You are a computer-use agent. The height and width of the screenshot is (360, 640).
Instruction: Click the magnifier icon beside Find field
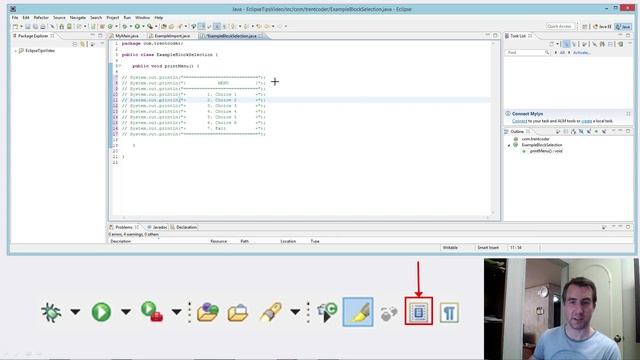click(547, 53)
